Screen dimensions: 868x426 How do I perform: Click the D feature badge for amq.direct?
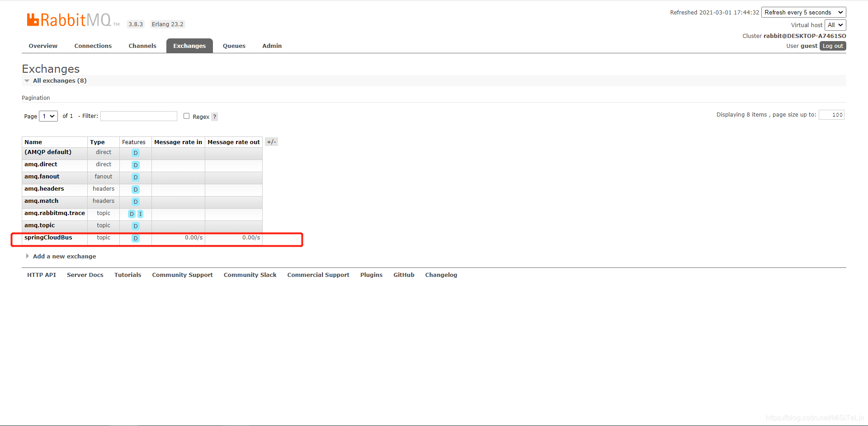tap(136, 165)
